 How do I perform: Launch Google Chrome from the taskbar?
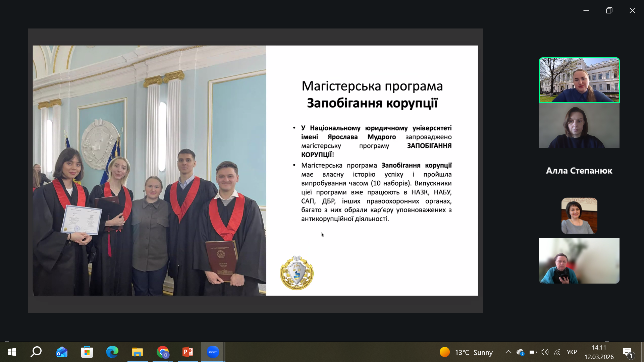coord(163,352)
